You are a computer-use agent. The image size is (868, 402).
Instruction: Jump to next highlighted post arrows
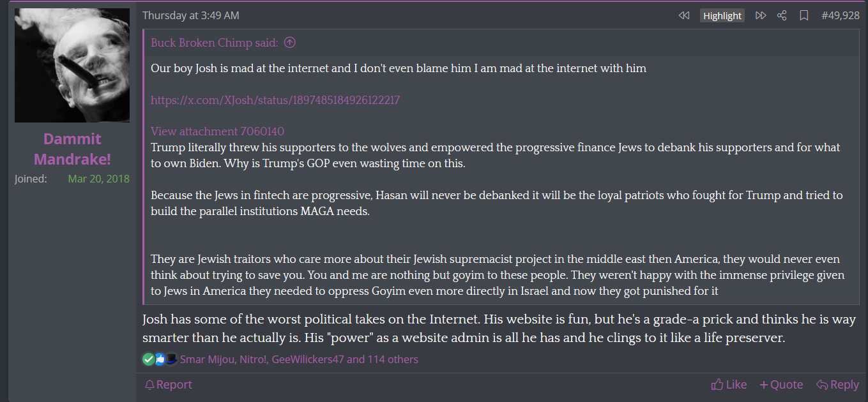click(x=761, y=15)
